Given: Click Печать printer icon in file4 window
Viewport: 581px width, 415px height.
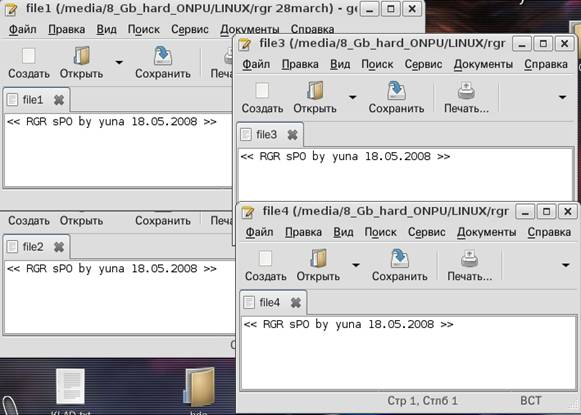Looking at the screenshot, I should (469, 259).
